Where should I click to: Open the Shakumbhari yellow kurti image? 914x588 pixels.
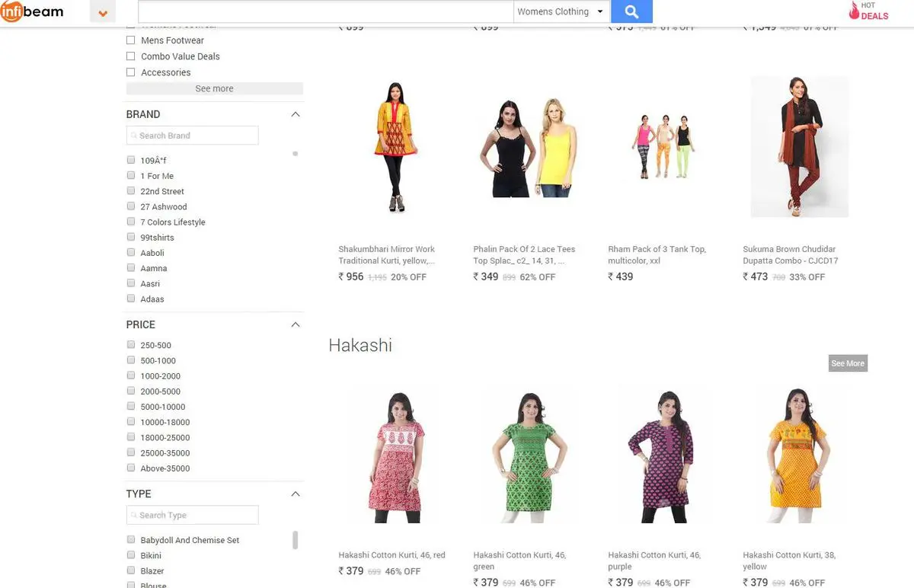click(394, 148)
